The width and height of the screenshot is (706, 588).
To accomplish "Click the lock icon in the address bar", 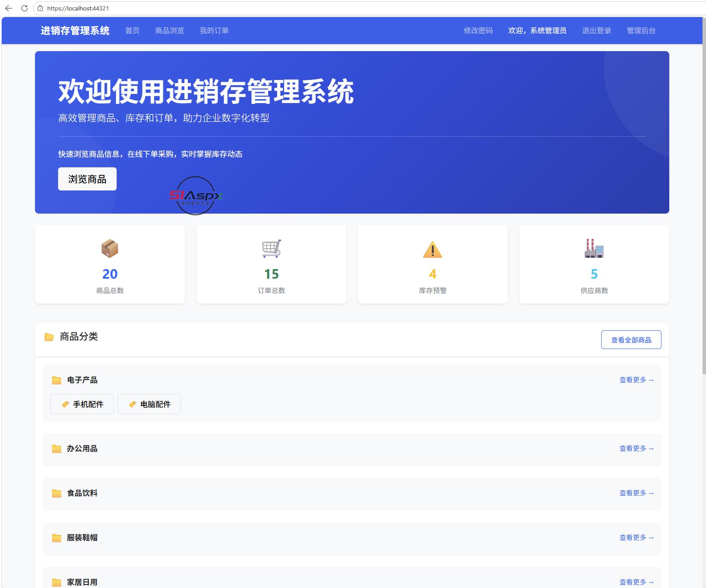I will [x=40, y=8].
